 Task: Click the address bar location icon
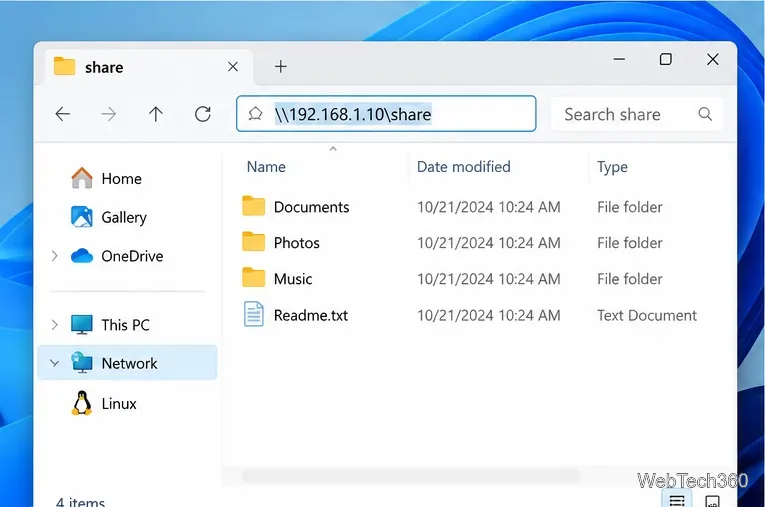tap(255, 114)
